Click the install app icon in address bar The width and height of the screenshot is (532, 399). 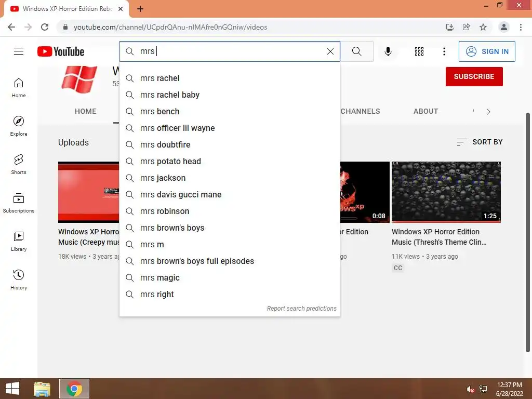(x=449, y=27)
